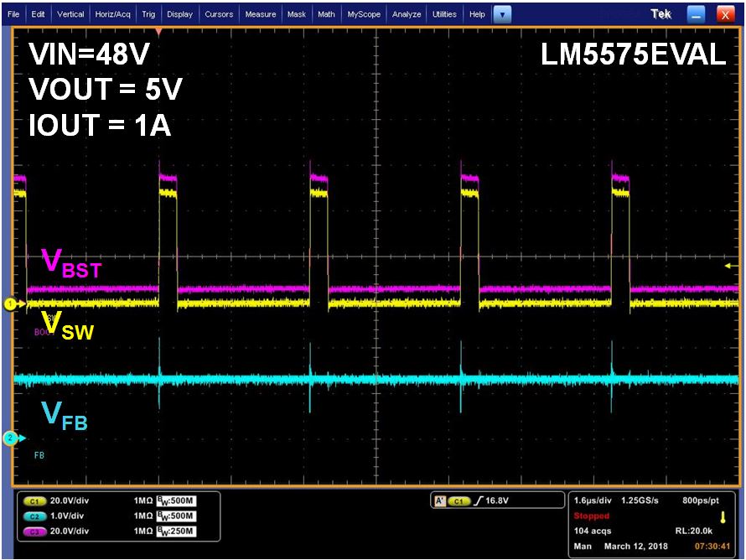Viewport: 746px width, 560px height.
Task: Open the Vertical menu
Action: point(70,14)
